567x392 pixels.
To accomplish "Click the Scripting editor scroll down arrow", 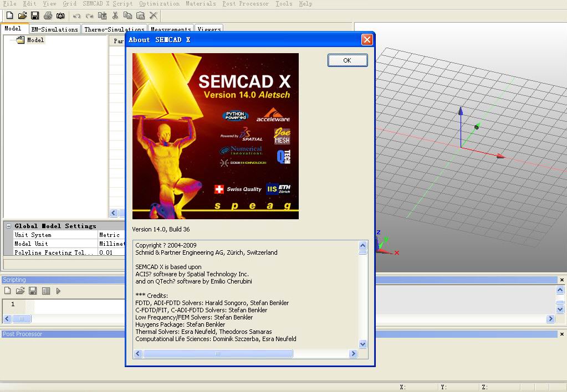I will [560, 310].
